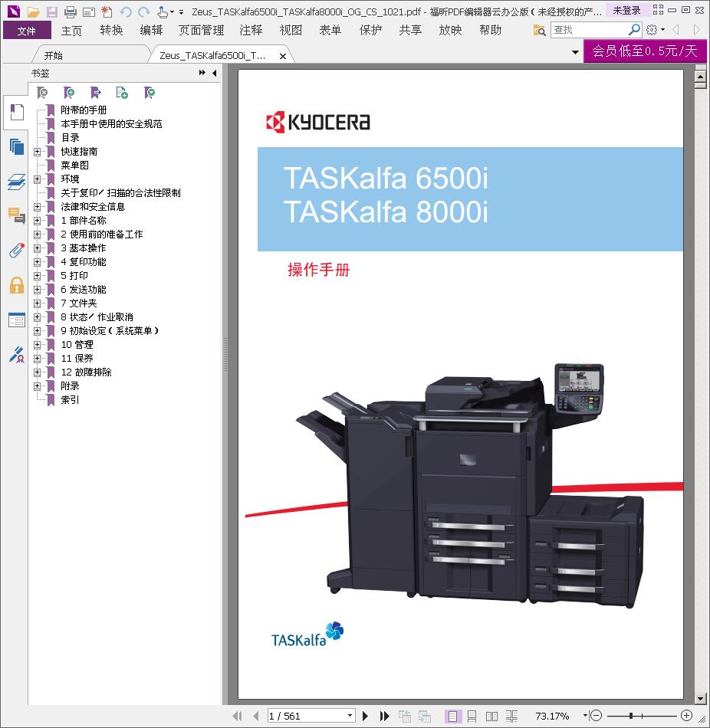Redo action arrow icon
This screenshot has height=728, width=710.
[x=144, y=11]
